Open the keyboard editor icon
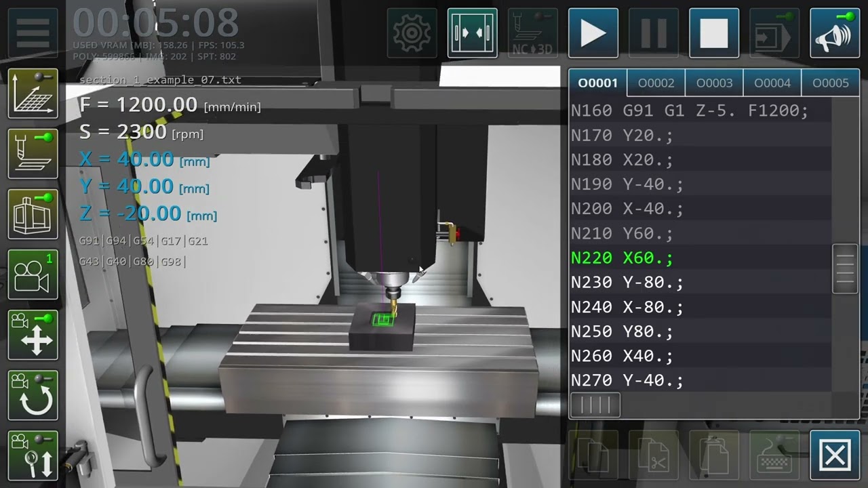The image size is (868, 488). tap(774, 455)
